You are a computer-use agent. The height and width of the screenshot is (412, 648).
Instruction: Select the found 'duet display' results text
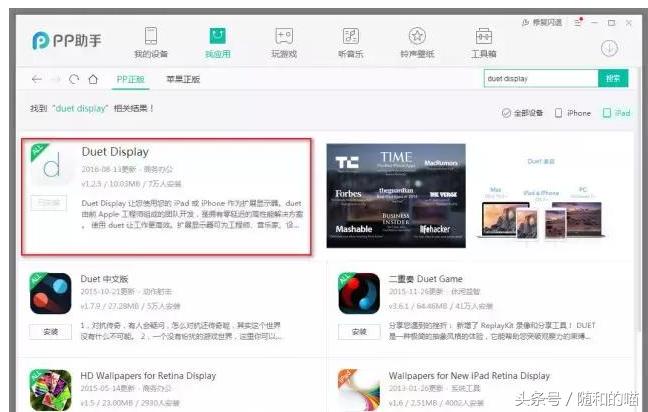tap(91, 108)
